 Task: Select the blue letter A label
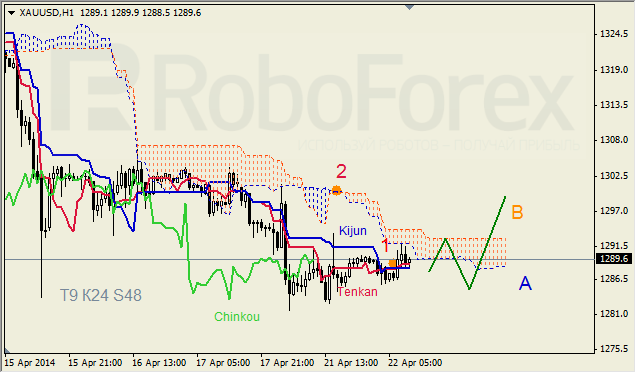coord(525,283)
